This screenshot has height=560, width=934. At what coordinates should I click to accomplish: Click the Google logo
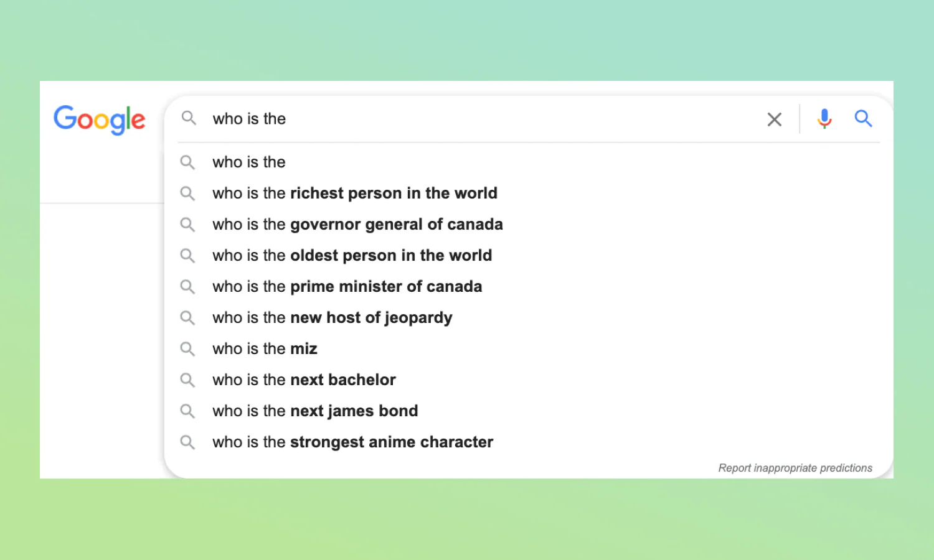pyautogui.click(x=99, y=121)
